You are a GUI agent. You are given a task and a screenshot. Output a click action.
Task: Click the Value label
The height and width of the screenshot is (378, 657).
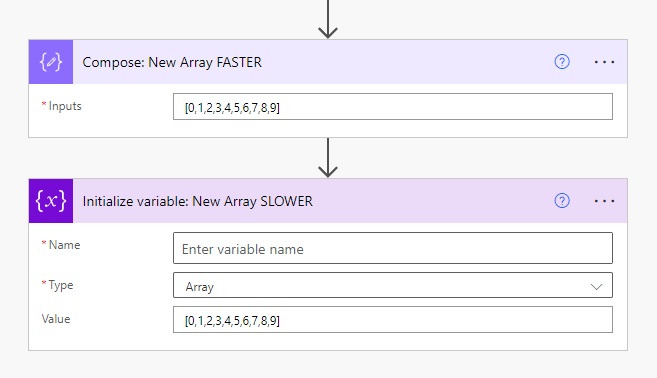click(56, 319)
